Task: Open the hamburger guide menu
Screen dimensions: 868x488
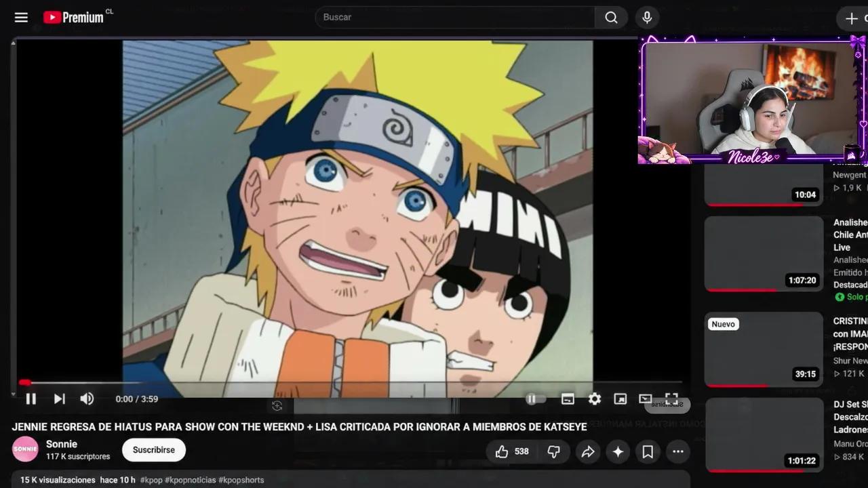Action: click(x=21, y=18)
